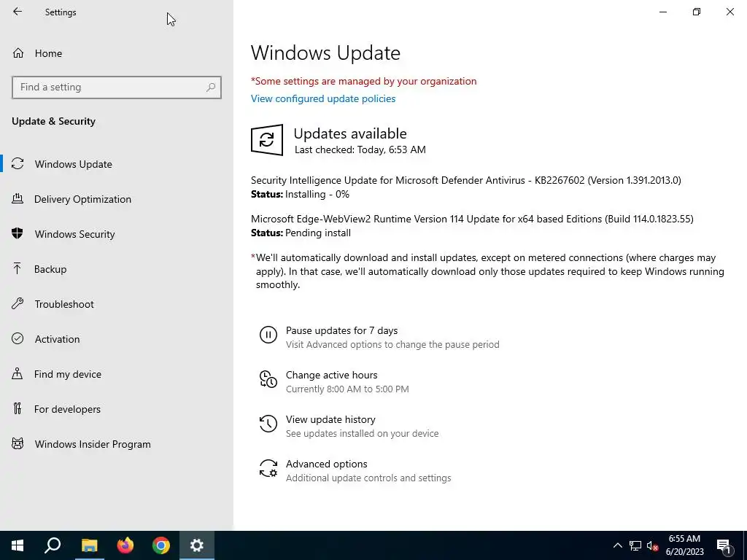Minimize the Settings window
Image resolution: width=747 pixels, height=560 pixels.
pos(663,12)
